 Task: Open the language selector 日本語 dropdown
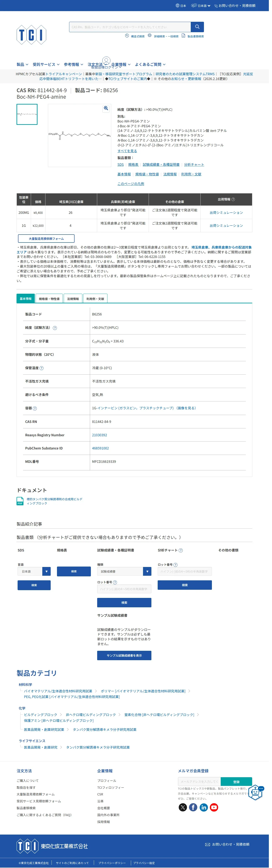(x=203, y=6)
